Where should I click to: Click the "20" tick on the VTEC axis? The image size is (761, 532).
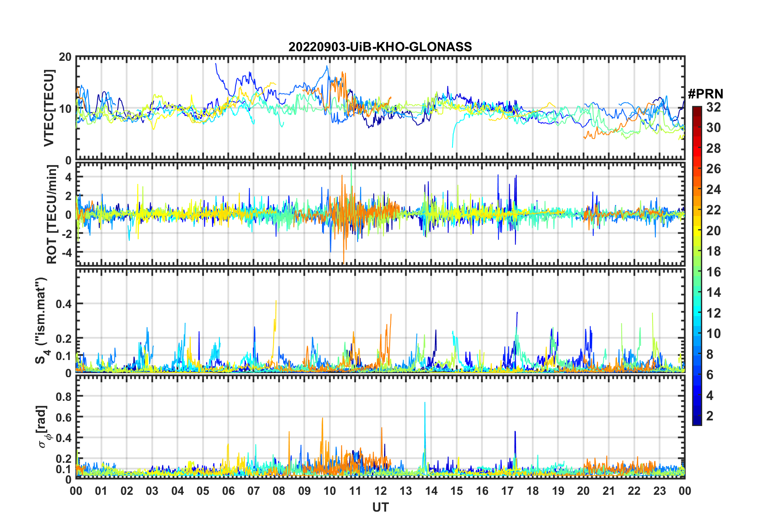65,57
